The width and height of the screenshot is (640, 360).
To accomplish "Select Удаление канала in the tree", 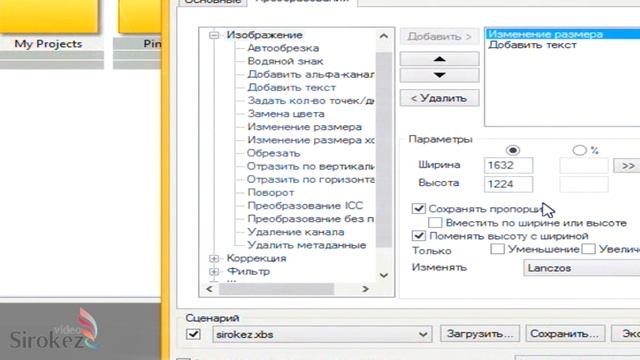I will 296,232.
